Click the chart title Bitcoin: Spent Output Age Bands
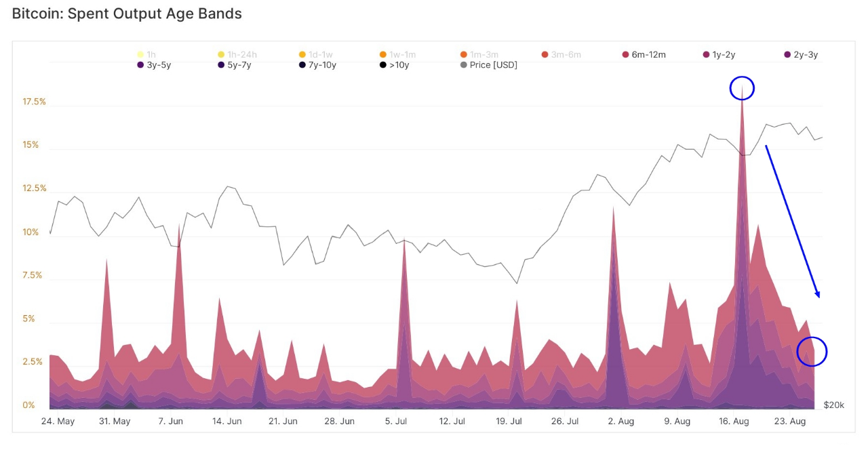Image resolution: width=868 pixels, height=450 pixels. tap(127, 14)
